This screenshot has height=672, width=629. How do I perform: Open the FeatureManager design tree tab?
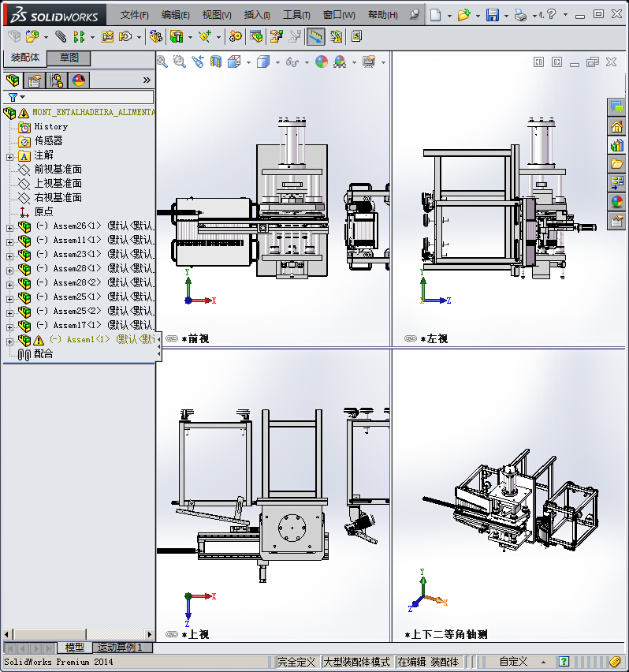point(13,80)
